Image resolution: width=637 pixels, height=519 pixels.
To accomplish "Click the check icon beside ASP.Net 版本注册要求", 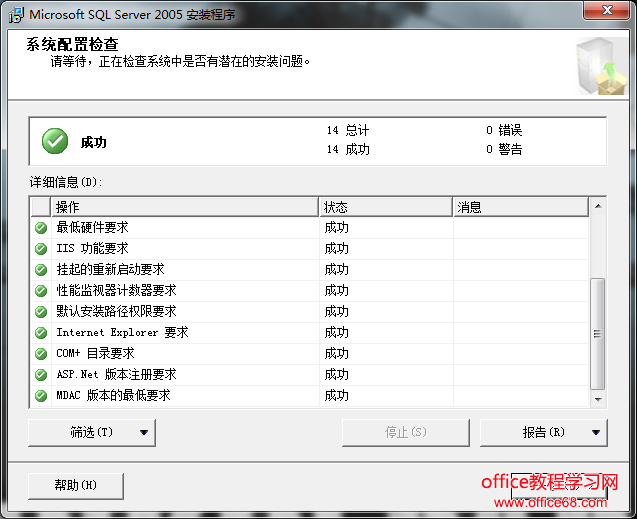I will pyautogui.click(x=41, y=374).
